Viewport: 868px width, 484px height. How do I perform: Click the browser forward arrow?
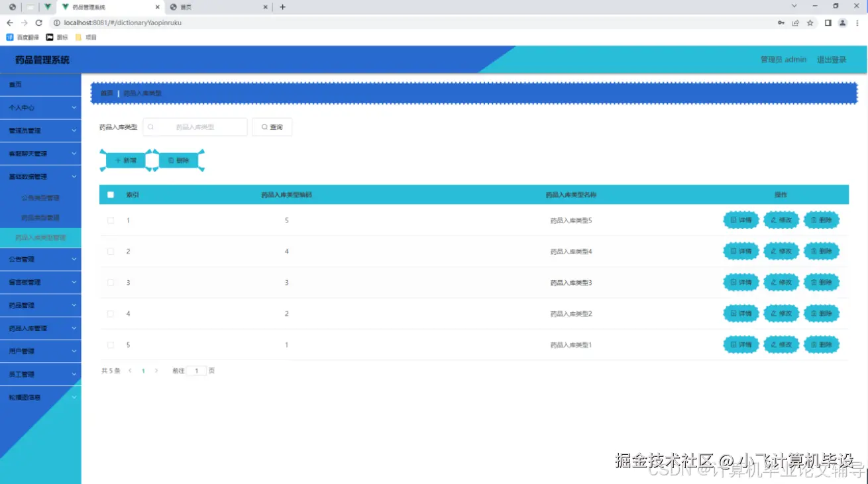(x=24, y=23)
